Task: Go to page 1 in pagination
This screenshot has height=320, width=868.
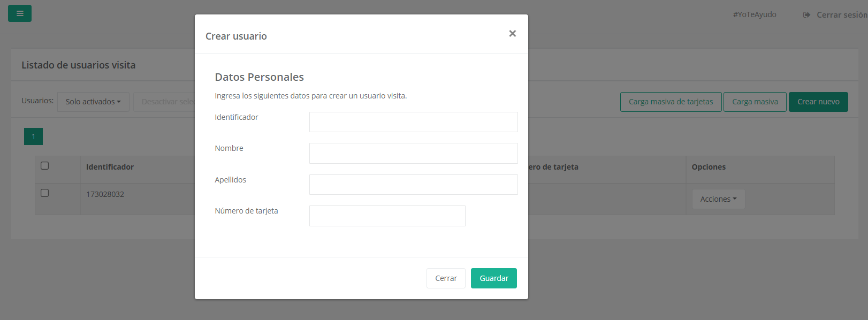Action: click(x=33, y=136)
